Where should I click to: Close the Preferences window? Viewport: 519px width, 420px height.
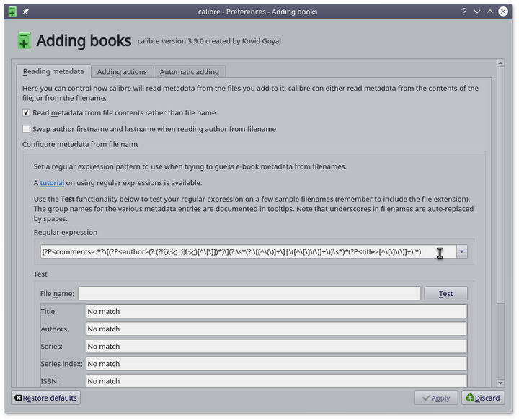505,12
